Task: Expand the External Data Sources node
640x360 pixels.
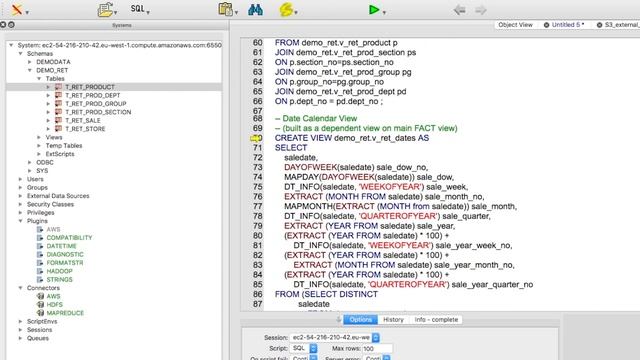Action: 20,196
